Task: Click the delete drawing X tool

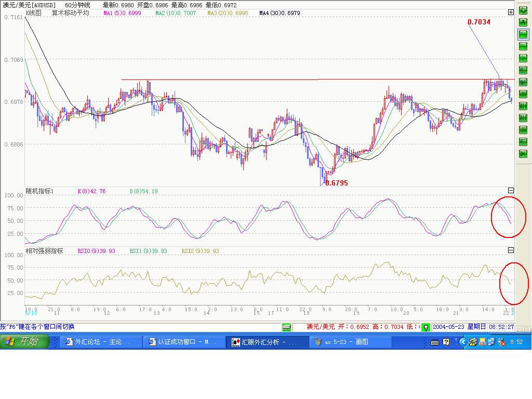Action: (x=523, y=153)
